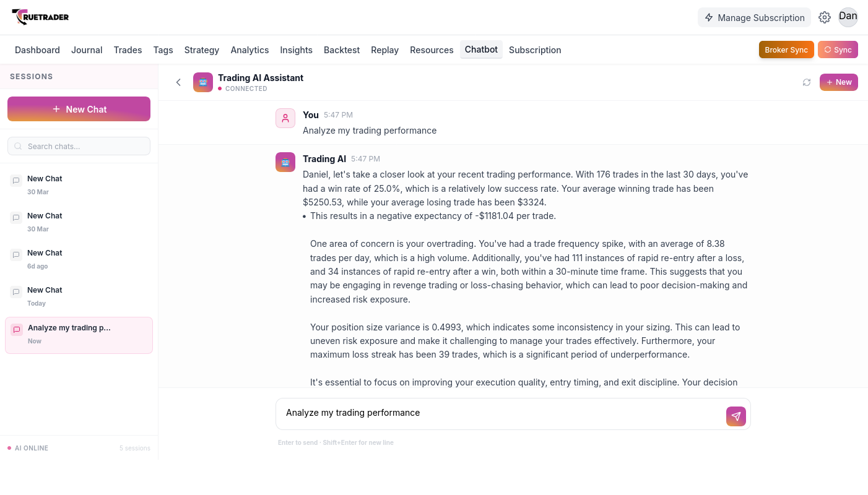Open the Analytics tab
Image resolution: width=868 pixels, height=495 pixels.
click(x=250, y=50)
